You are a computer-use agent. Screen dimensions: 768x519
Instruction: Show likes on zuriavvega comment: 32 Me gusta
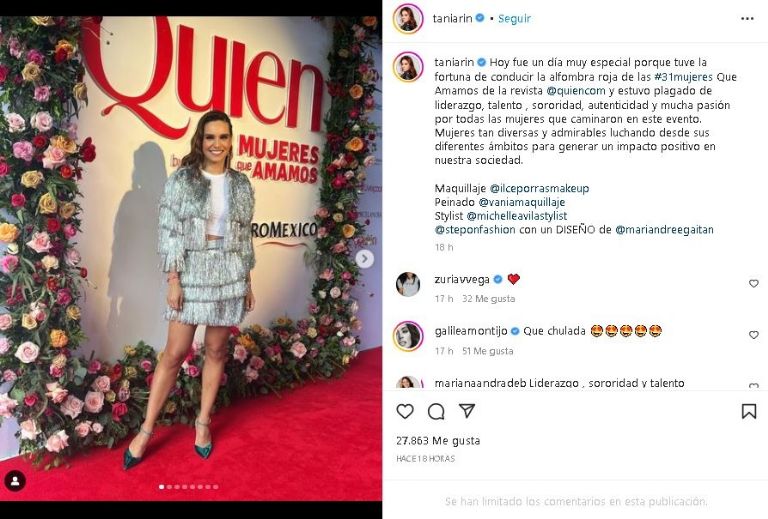pos(488,299)
